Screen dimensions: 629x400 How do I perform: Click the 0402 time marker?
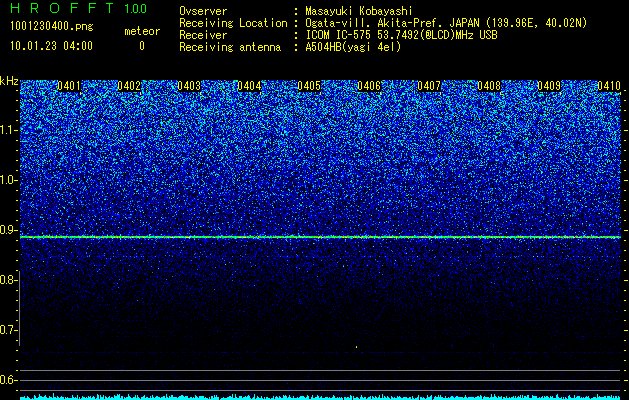(129, 86)
